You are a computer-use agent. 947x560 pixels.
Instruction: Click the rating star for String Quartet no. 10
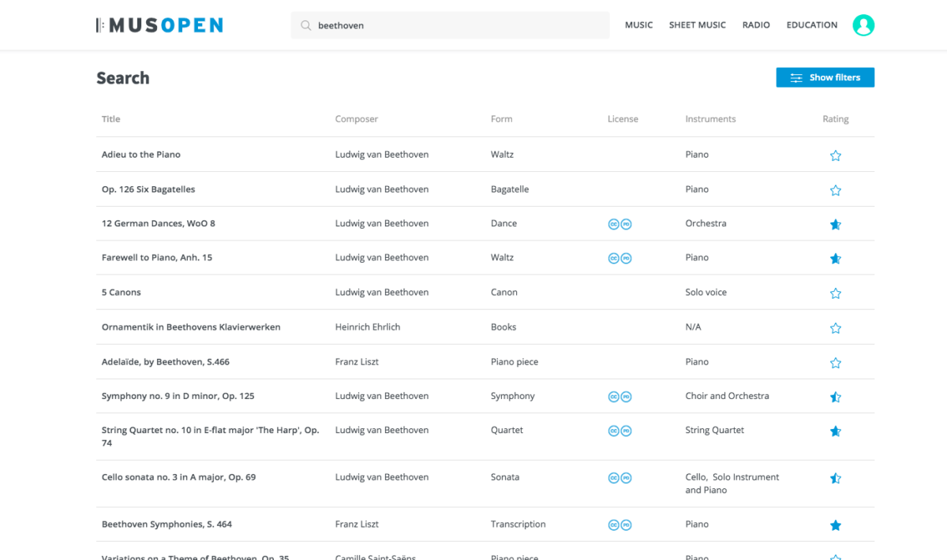(836, 431)
